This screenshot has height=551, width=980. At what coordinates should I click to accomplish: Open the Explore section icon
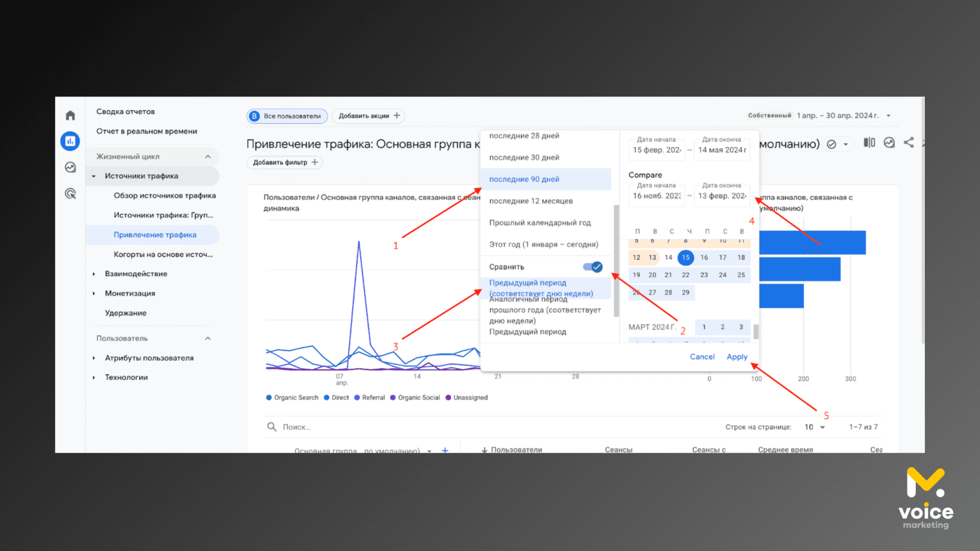[70, 167]
